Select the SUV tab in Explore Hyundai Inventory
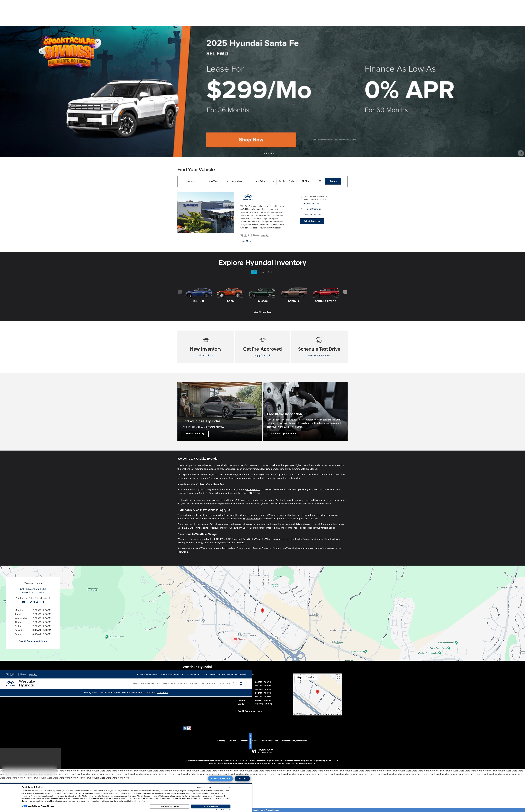The image size is (525, 812). [x=254, y=272]
